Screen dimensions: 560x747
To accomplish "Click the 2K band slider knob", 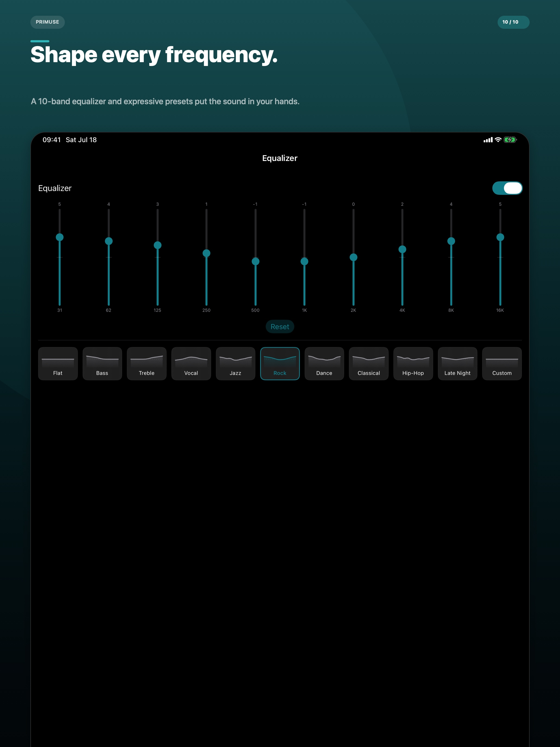I will point(354,257).
